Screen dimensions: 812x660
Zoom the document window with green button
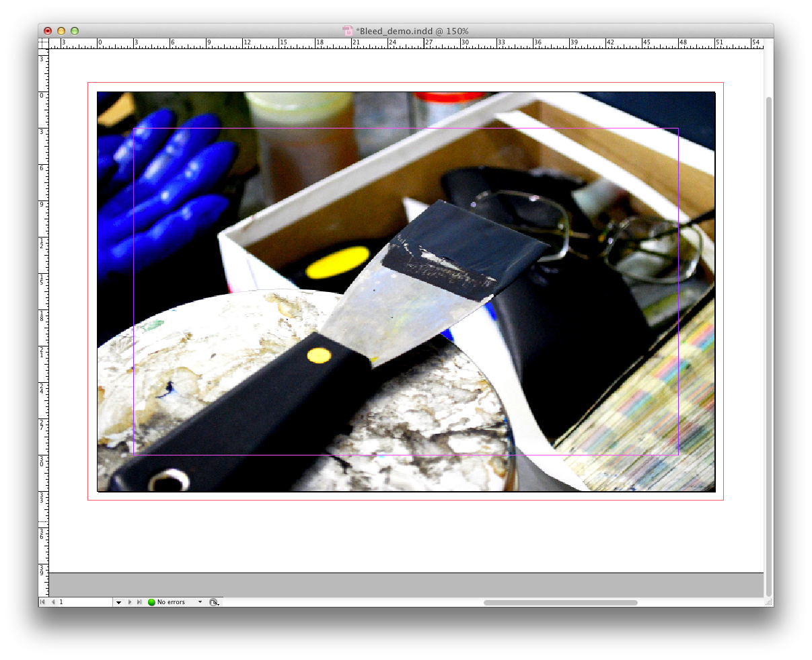pos(75,31)
